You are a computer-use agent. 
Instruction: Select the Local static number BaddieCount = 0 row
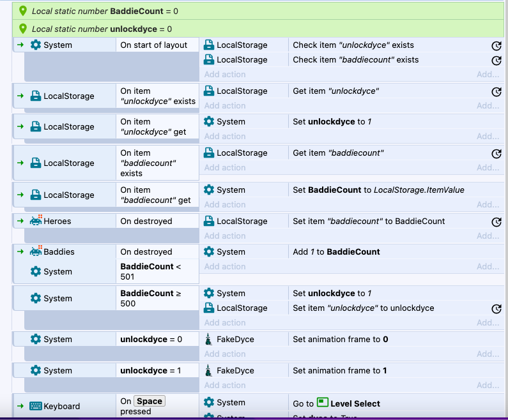tap(258, 11)
